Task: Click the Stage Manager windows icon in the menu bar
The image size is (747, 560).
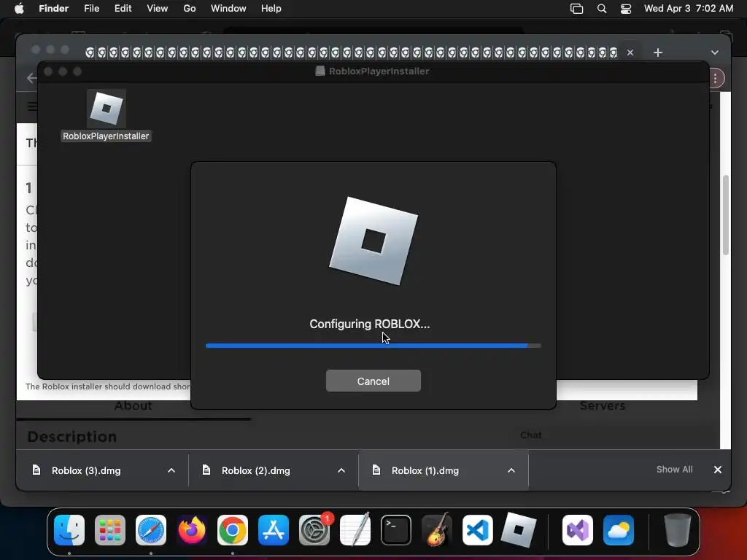Action: point(576,9)
